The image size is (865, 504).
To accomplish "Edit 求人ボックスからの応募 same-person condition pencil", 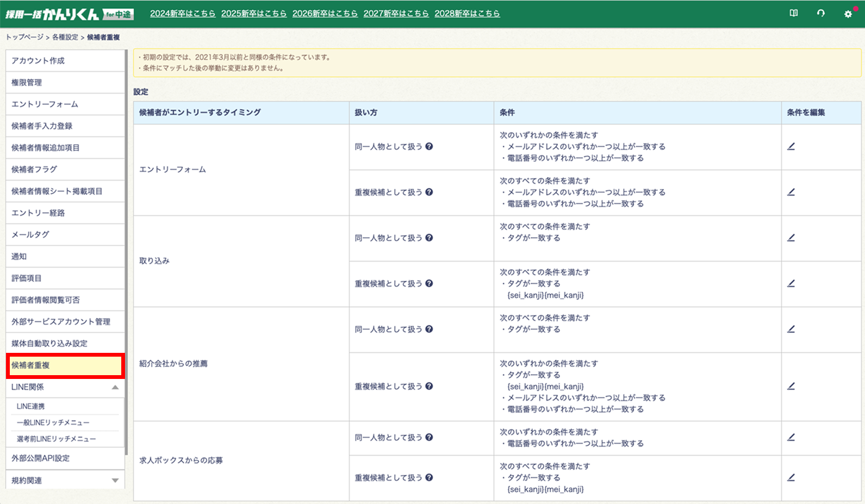I will 791,437.
